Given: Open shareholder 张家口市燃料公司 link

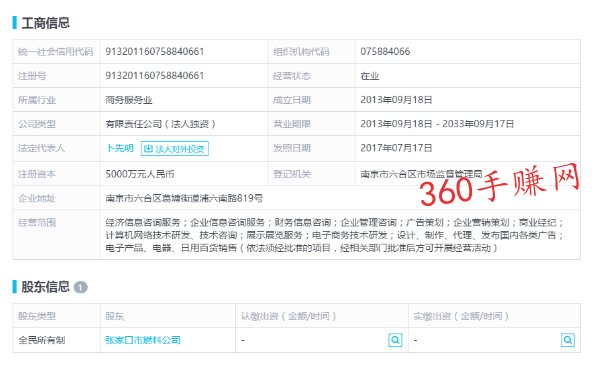Looking at the screenshot, I should pos(143,340).
